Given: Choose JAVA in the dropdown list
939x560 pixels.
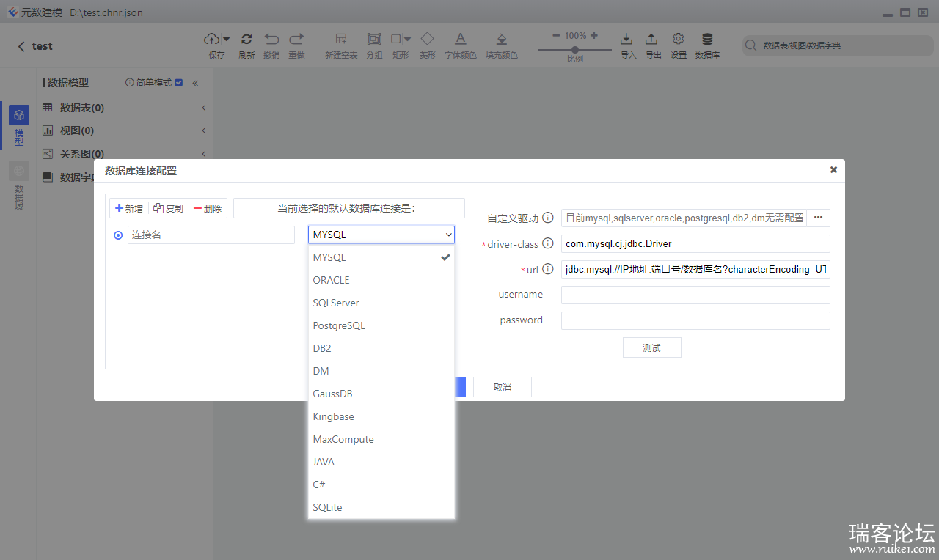Looking at the screenshot, I should pos(381,462).
